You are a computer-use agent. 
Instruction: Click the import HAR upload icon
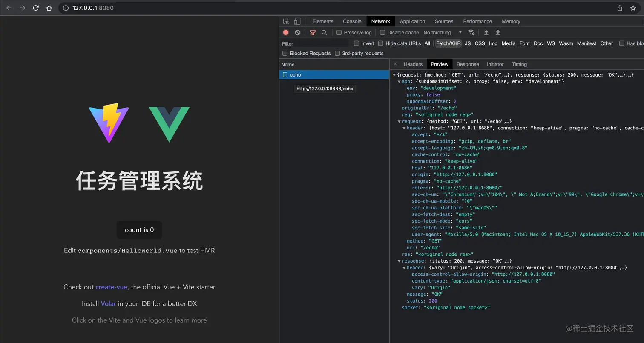[486, 32]
